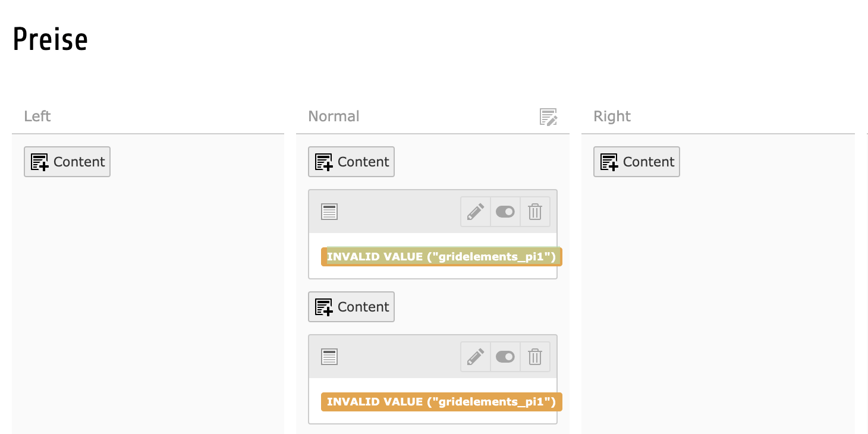Click the Right column header
Viewport: 868px width, 434px height.
(x=612, y=117)
